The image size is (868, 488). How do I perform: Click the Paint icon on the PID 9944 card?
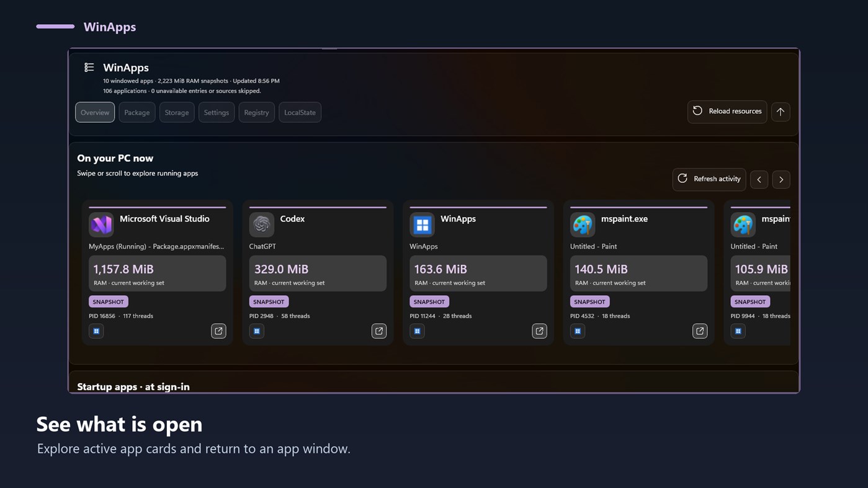pos(743,224)
